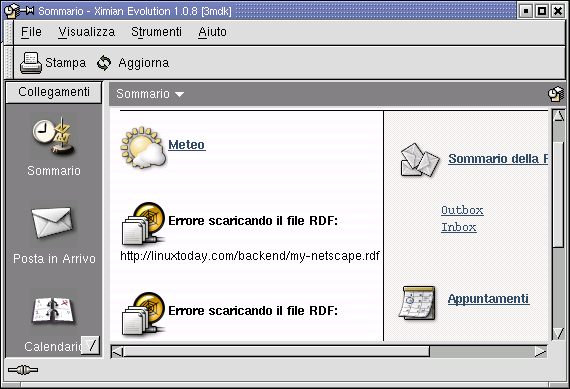Viewport: 570px width, 389px height.
Task: Click the Collegamenti group button
Action: point(54,92)
